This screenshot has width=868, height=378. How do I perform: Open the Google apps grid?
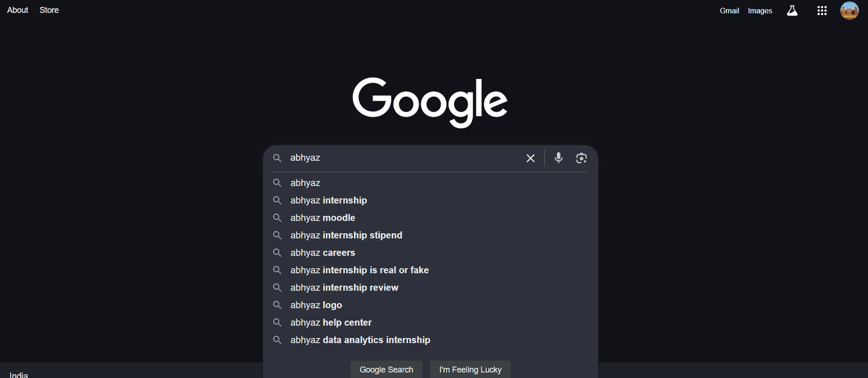coord(822,11)
